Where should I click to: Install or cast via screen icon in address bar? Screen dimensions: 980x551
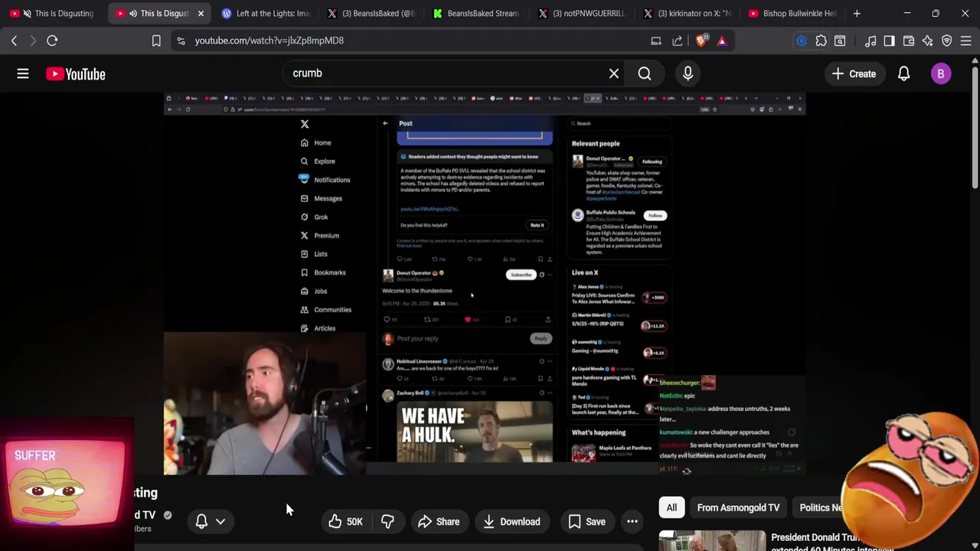pyautogui.click(x=656, y=41)
